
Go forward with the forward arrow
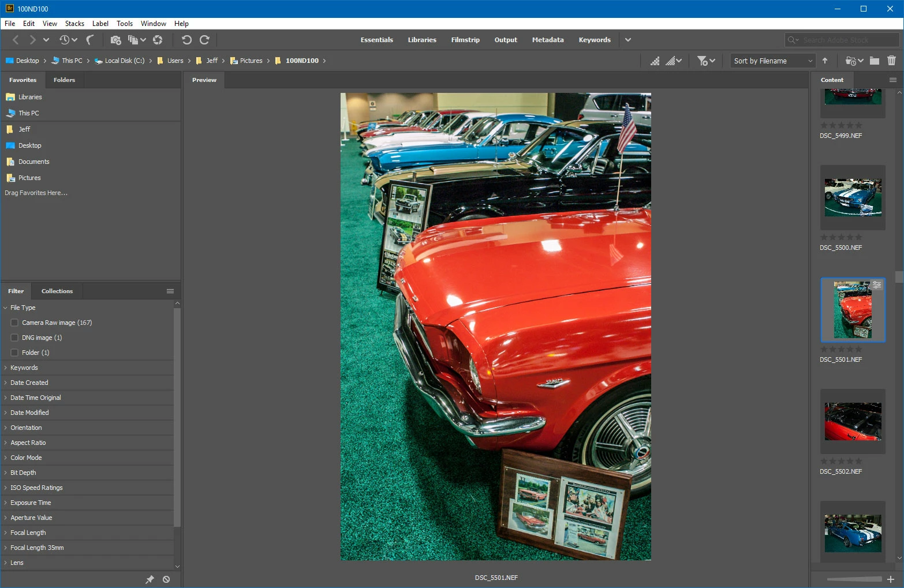point(32,40)
